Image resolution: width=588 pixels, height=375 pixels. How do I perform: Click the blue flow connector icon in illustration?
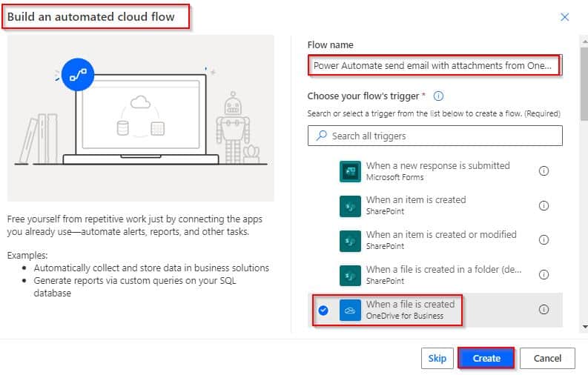pyautogui.click(x=78, y=75)
